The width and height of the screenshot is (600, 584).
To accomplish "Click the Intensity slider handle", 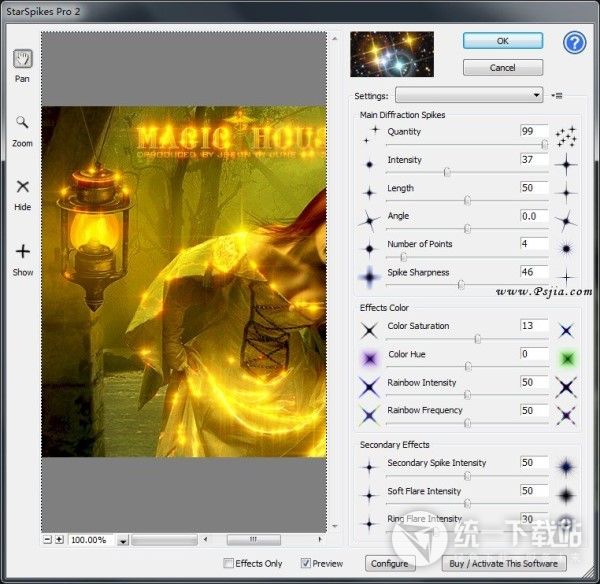I will [x=447, y=172].
